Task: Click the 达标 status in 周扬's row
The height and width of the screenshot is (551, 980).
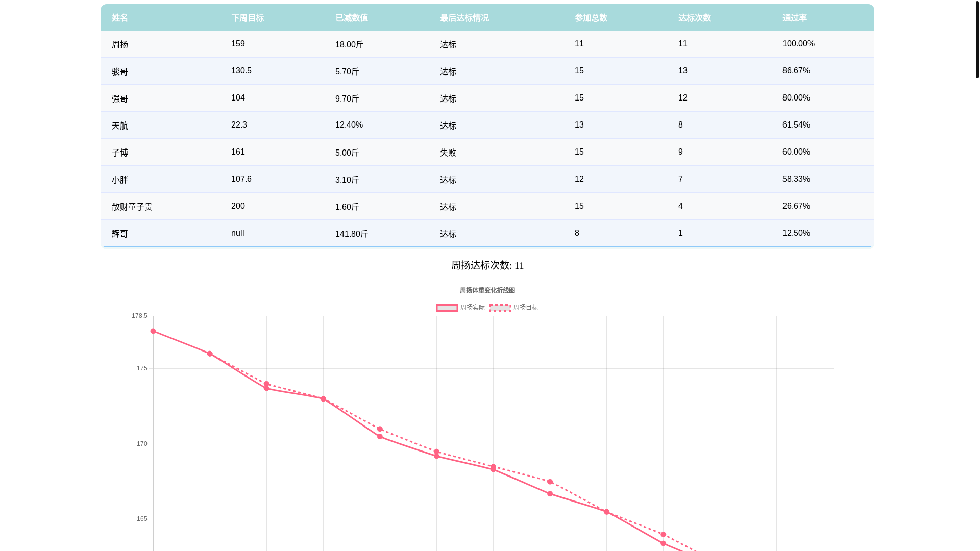Action: (x=448, y=45)
